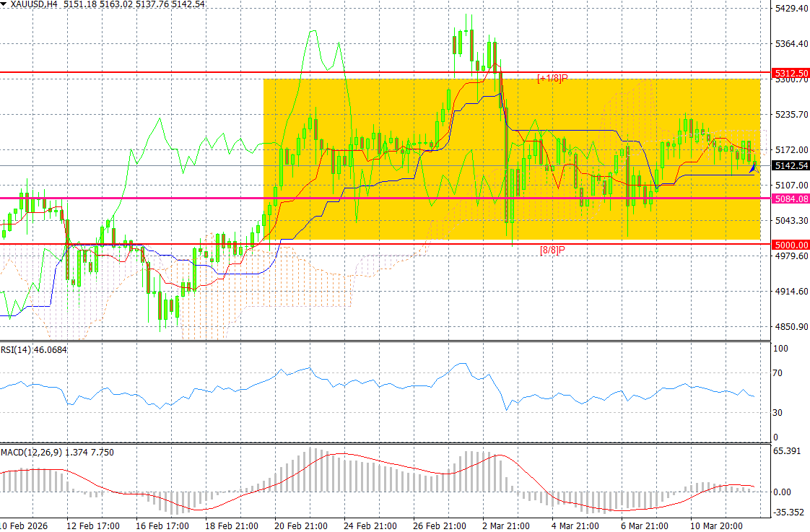This screenshot has height=532, width=810.
Task: Click the RSI scale value 30
Action: click(x=778, y=413)
